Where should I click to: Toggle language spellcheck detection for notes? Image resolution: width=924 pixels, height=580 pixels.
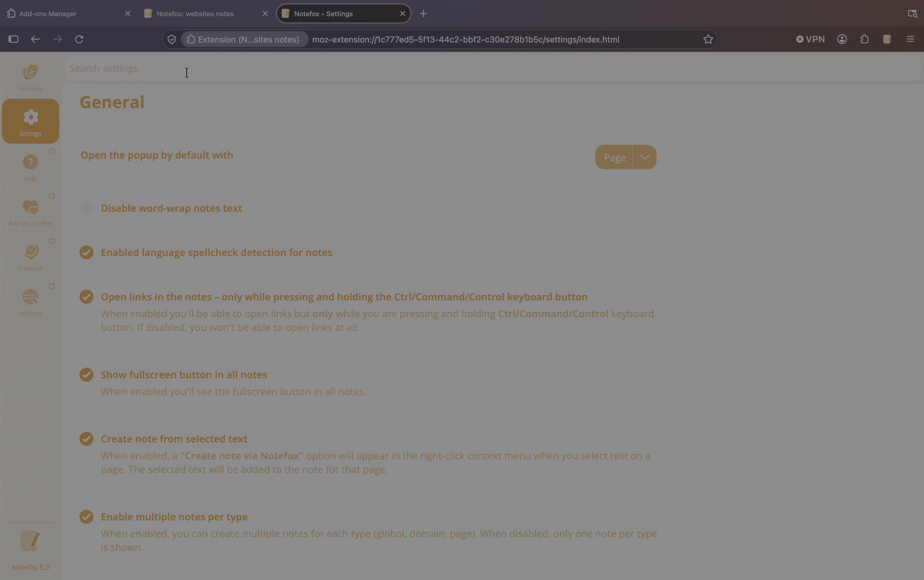86,252
